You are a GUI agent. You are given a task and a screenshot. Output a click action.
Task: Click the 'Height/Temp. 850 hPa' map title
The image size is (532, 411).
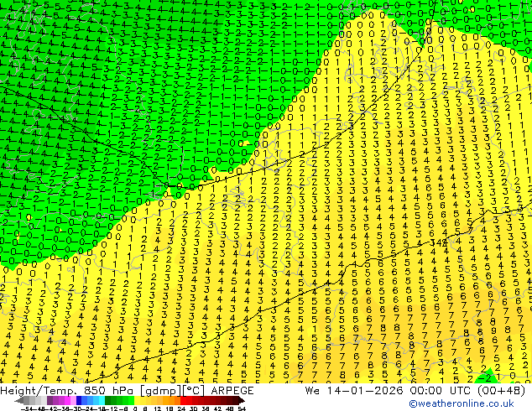(68, 391)
